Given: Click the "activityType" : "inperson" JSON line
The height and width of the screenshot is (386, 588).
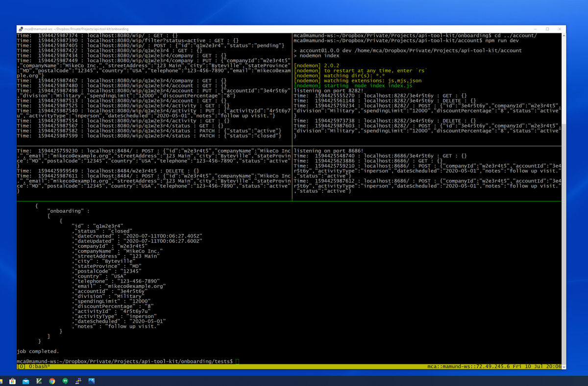Looking at the screenshot, I should (x=114, y=316).
